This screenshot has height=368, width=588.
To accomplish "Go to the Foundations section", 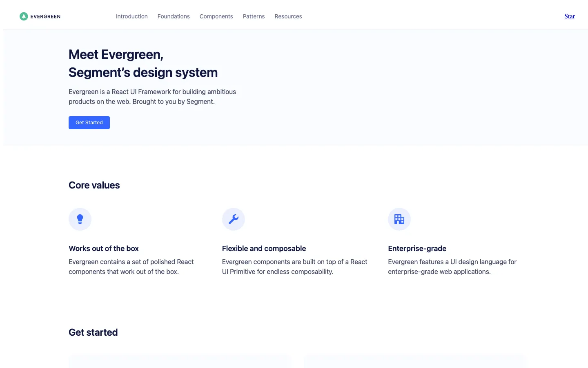I will pyautogui.click(x=174, y=16).
